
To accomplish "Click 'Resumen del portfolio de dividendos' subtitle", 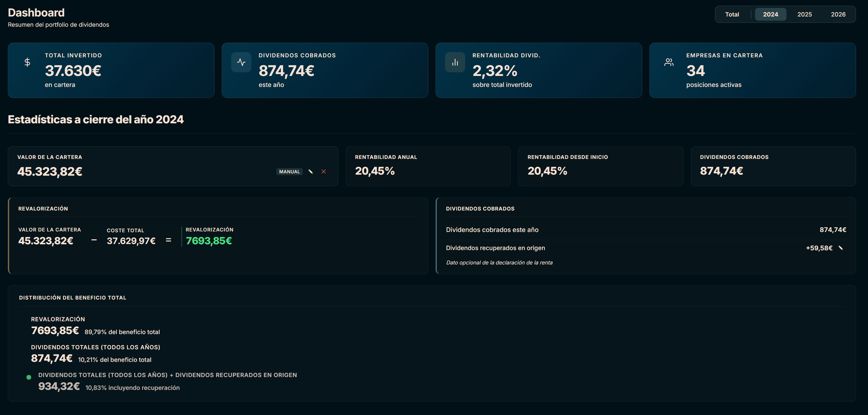I will coord(58,25).
